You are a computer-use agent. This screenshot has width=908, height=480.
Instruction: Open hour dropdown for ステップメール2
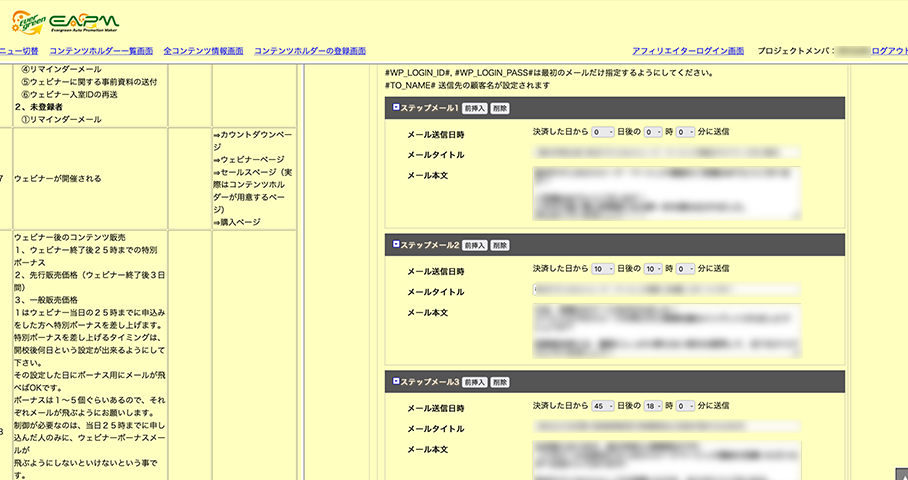point(652,269)
